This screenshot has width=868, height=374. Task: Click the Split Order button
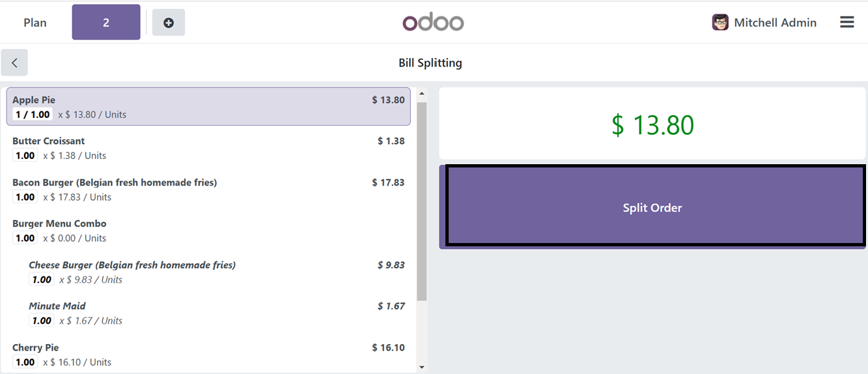tap(652, 207)
